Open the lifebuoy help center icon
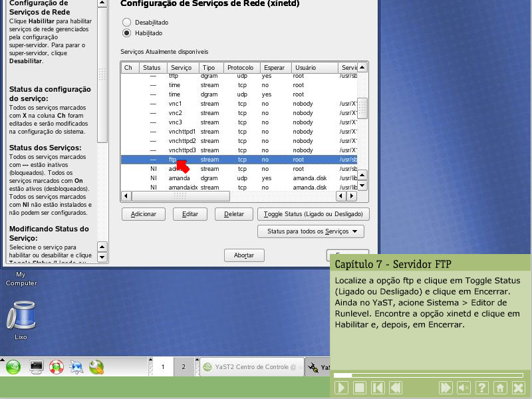532x399 pixels. click(56, 366)
